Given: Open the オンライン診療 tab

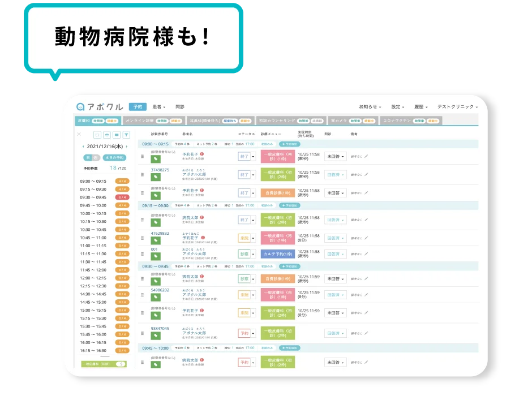Looking at the screenshot, I should click(x=139, y=120).
